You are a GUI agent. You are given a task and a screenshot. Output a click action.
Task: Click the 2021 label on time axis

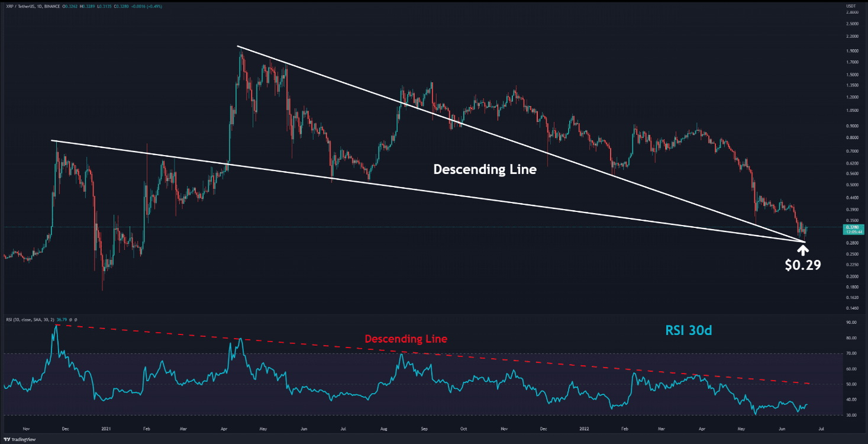pos(107,427)
